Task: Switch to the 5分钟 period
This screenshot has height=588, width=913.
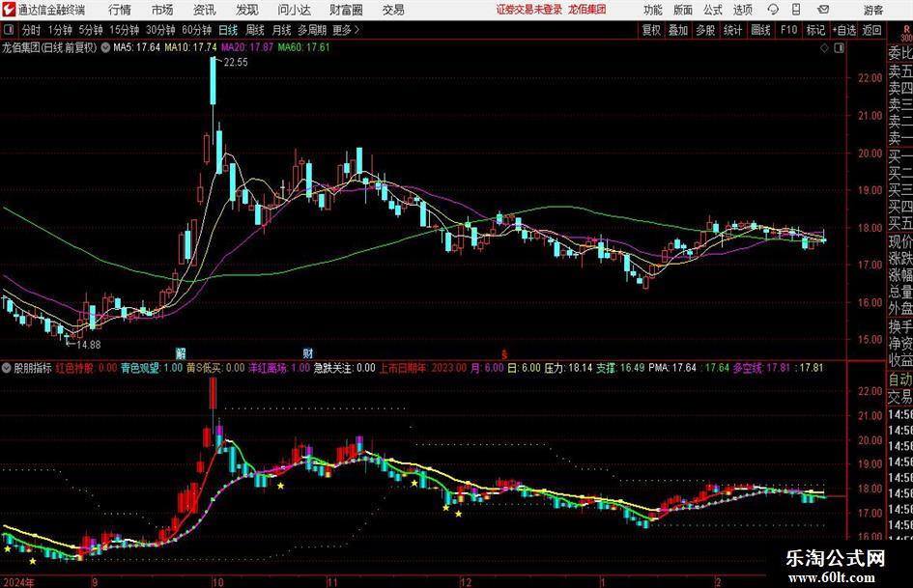Action: (90, 30)
